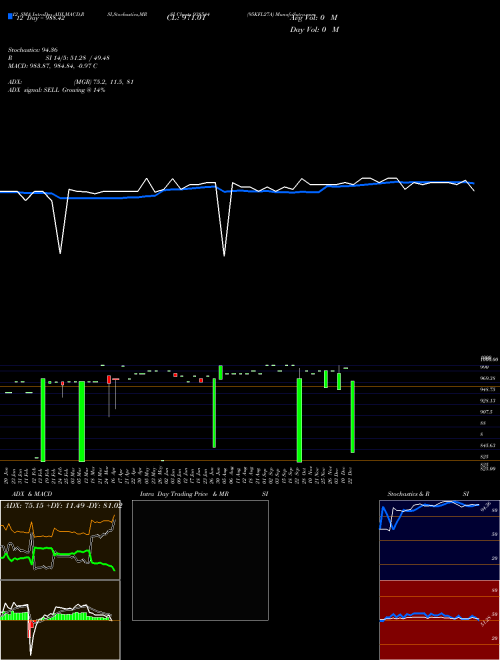Click the ADX chart panel with orange line
500x660 pixels.
(60, 540)
